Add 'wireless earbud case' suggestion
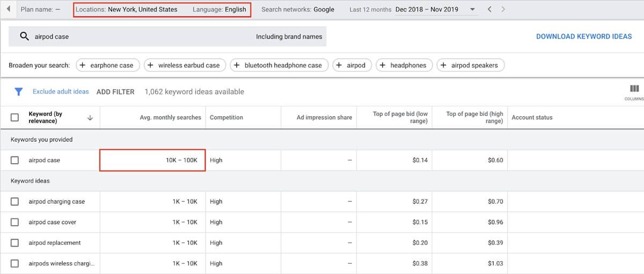The width and height of the screenshot is (644, 274). [x=185, y=65]
